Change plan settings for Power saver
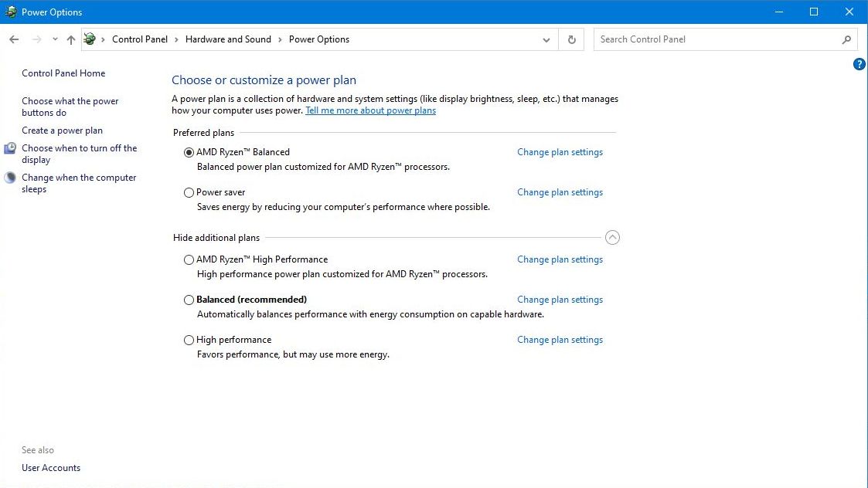 [560, 192]
